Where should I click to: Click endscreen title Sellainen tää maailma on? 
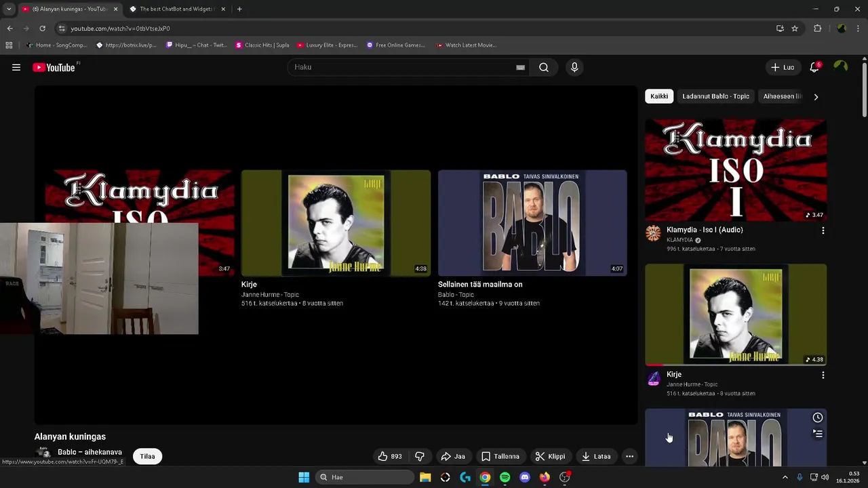pos(480,284)
